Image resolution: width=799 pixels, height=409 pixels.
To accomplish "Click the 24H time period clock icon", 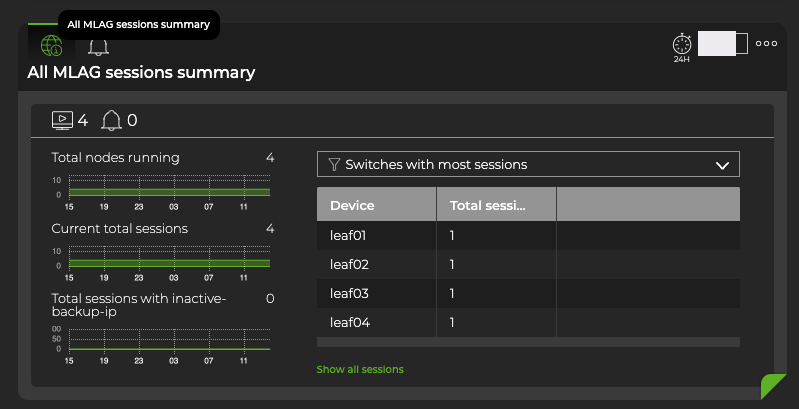I will tap(680, 45).
